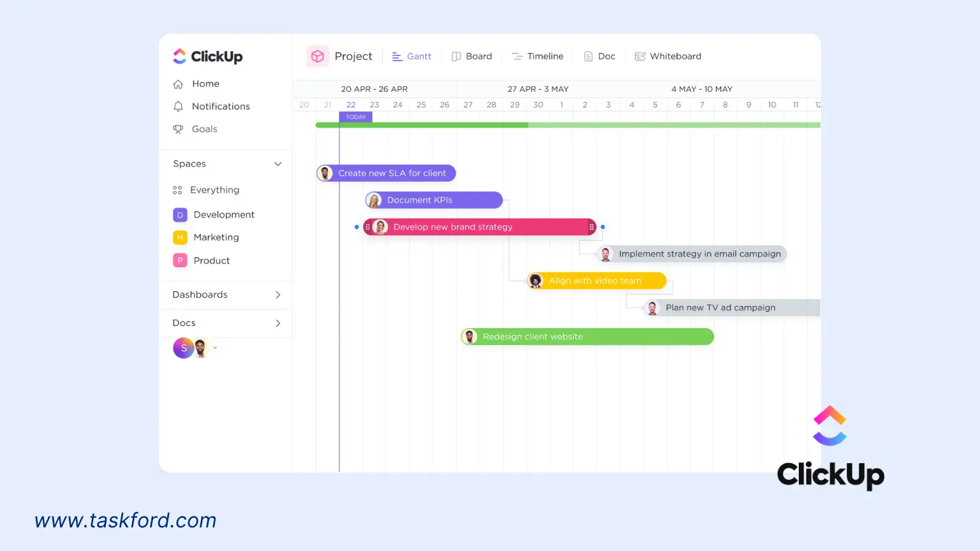The width and height of the screenshot is (980, 551).
Task: Open the Marketing space icon
Action: pos(179,237)
